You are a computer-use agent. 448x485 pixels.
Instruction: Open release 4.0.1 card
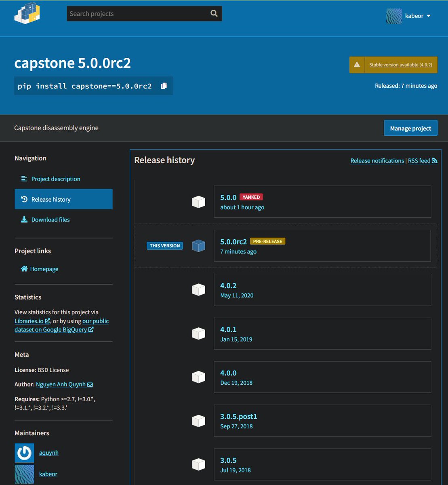322,333
